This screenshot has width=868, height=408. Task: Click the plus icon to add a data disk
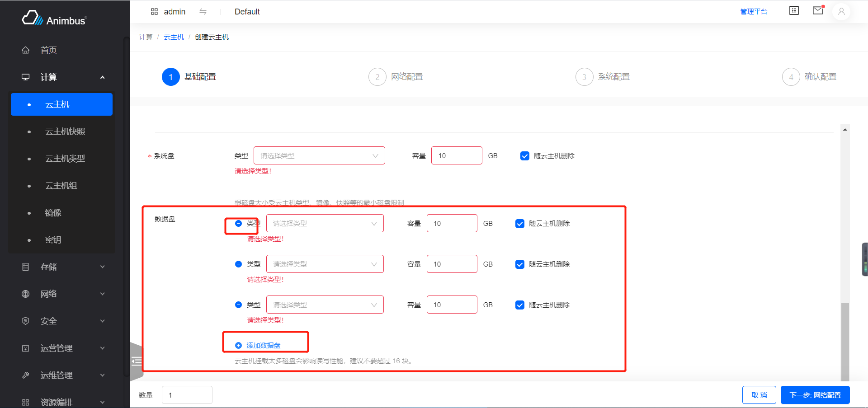tap(238, 345)
